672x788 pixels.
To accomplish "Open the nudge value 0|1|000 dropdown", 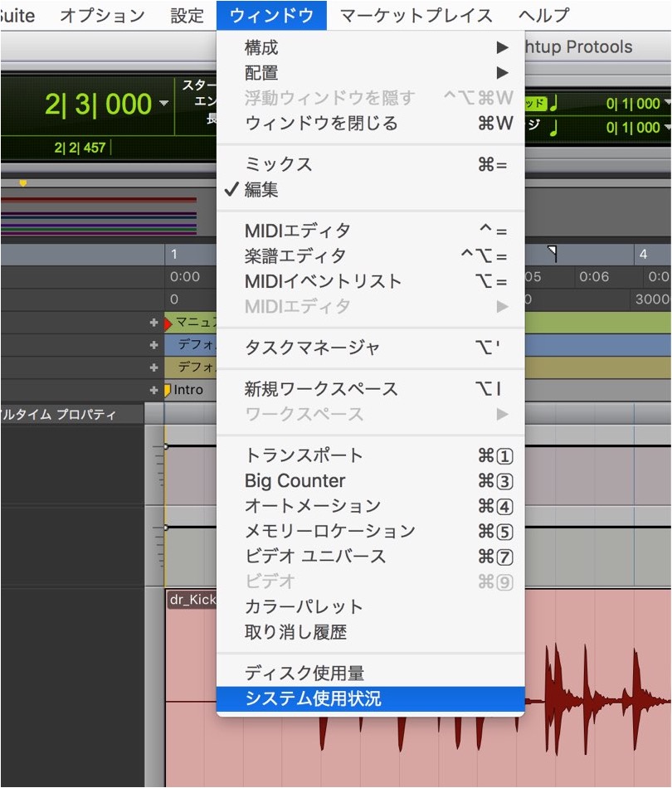I will 668,127.
